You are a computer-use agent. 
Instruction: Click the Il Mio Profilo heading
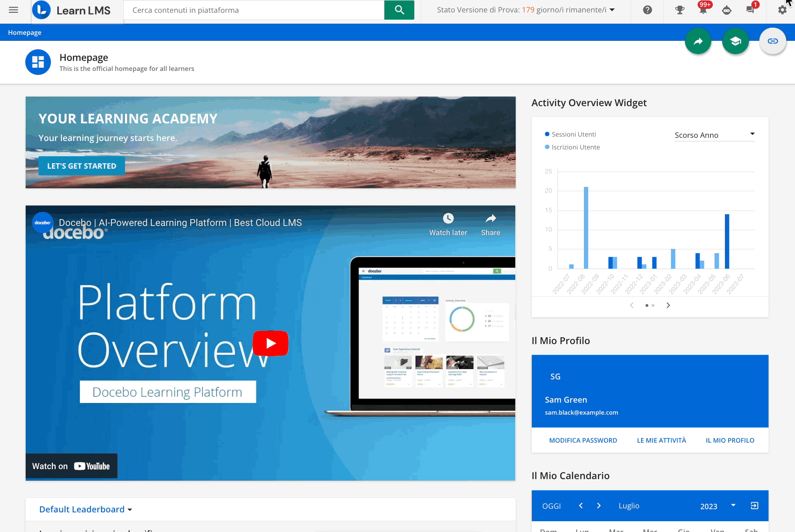click(x=561, y=341)
